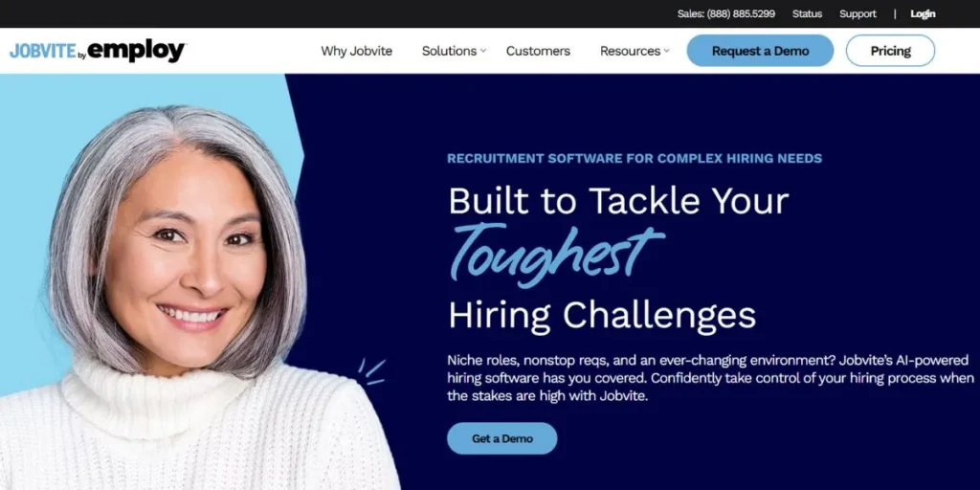Expand the Solutions dropdown chevron
This screenshot has height=490, width=980.
tap(483, 52)
